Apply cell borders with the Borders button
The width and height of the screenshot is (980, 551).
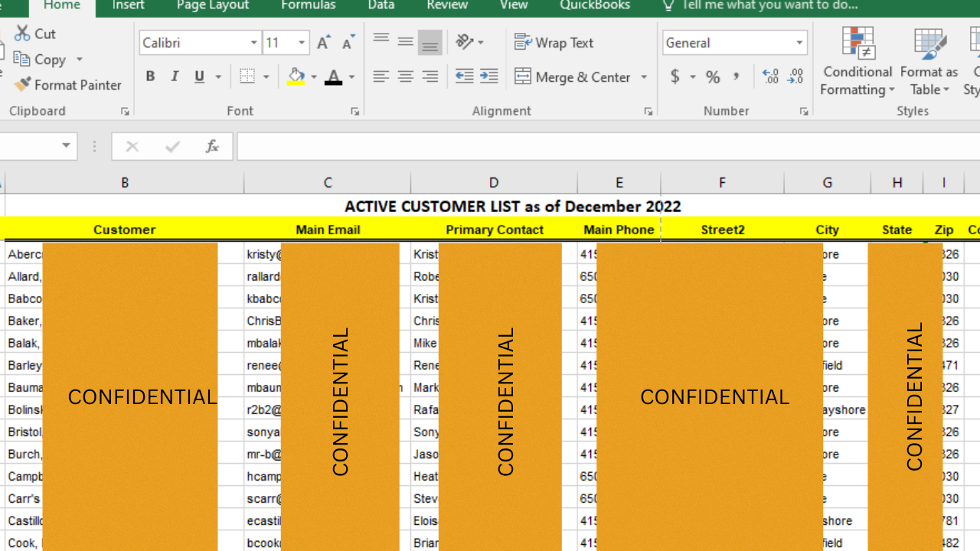[x=247, y=77]
